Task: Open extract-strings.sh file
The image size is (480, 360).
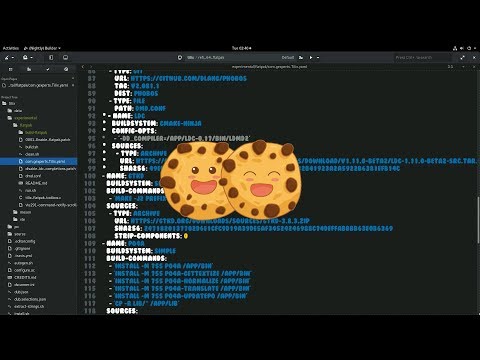Action: point(26,306)
